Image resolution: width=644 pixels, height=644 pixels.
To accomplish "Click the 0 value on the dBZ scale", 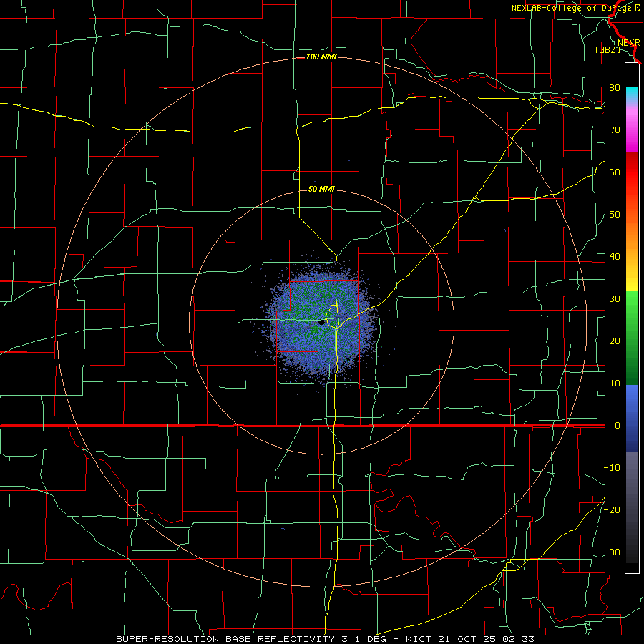I will click(617, 426).
